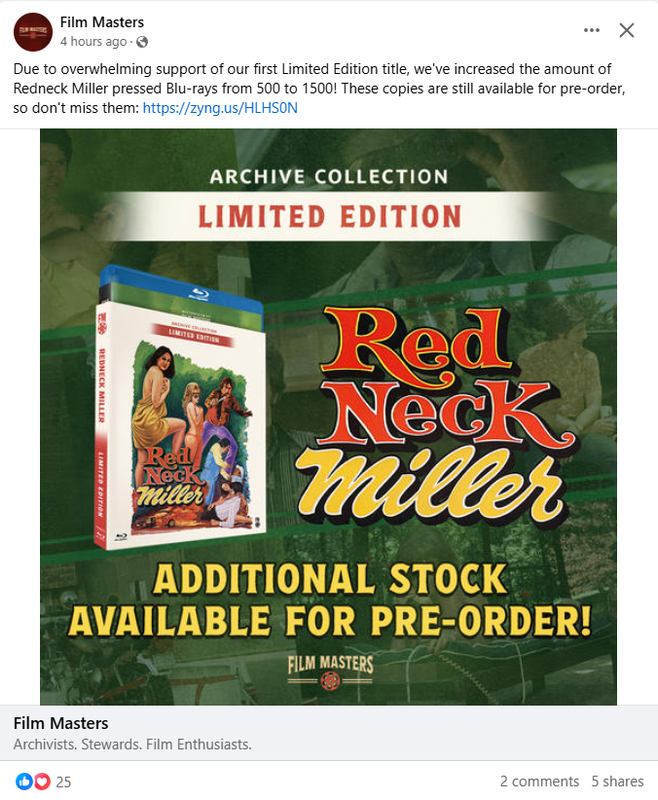Open the Film Masters page name at top
Viewport: 658px width, 800px height.
pos(102,22)
